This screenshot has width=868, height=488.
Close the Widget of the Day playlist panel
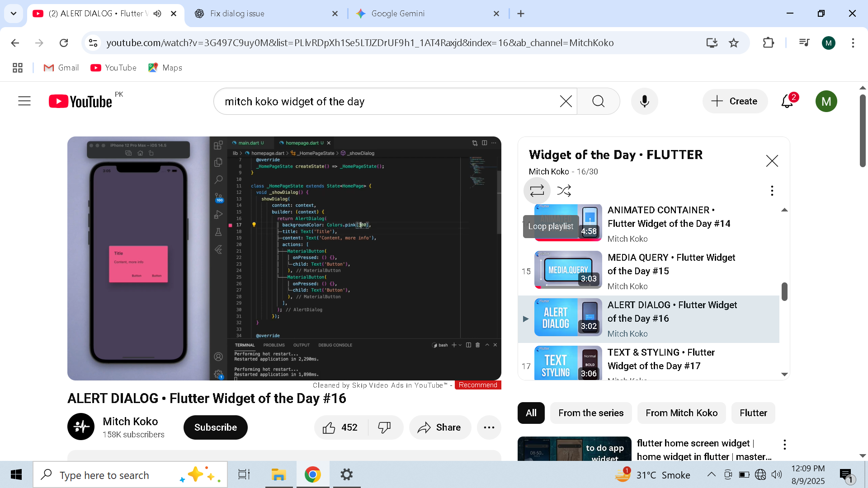pyautogui.click(x=772, y=161)
